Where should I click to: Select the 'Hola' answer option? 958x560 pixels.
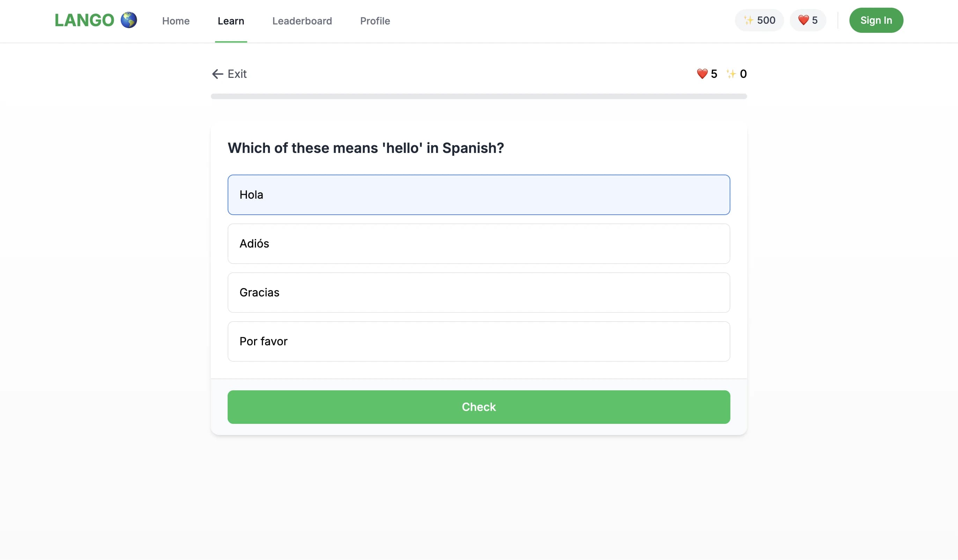click(x=479, y=195)
